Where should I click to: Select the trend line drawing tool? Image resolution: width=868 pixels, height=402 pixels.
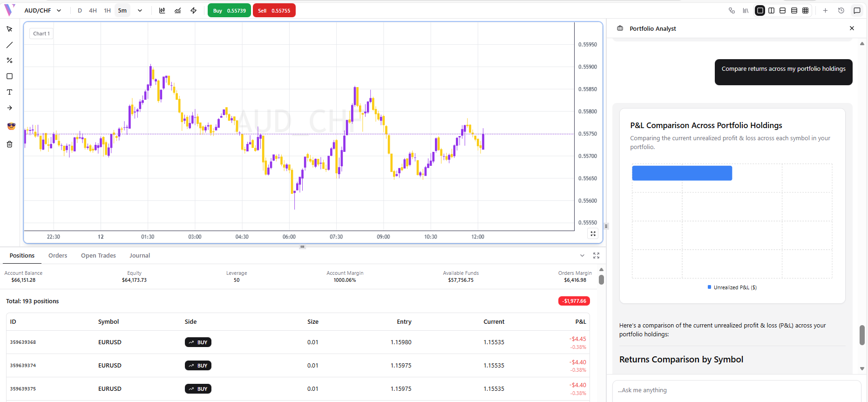tap(9, 45)
